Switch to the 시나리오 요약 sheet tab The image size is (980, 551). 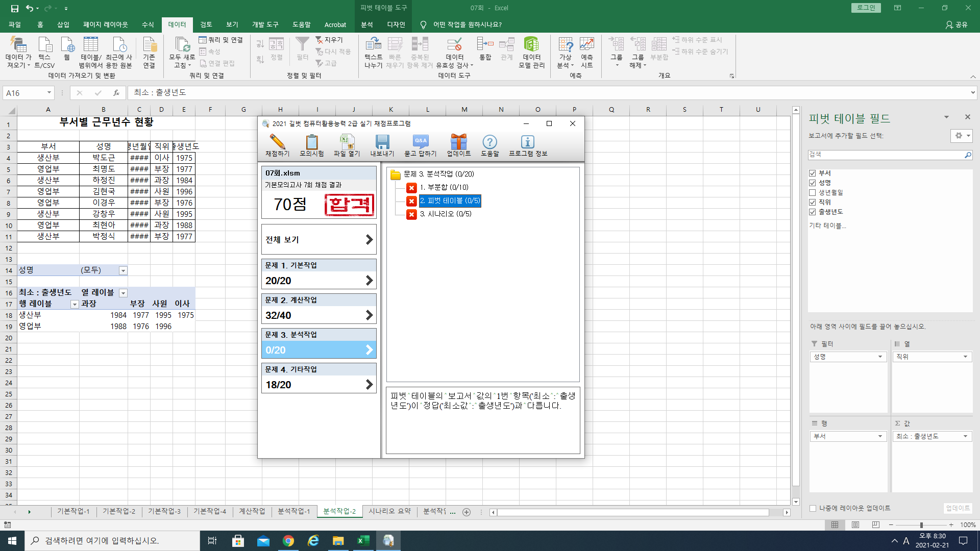(390, 511)
